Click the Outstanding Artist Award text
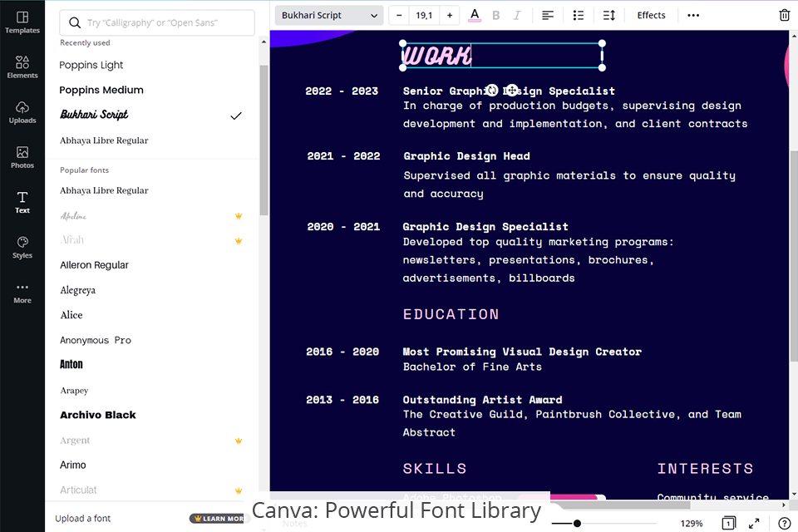Viewport: 798px width, 532px height. 482,400
